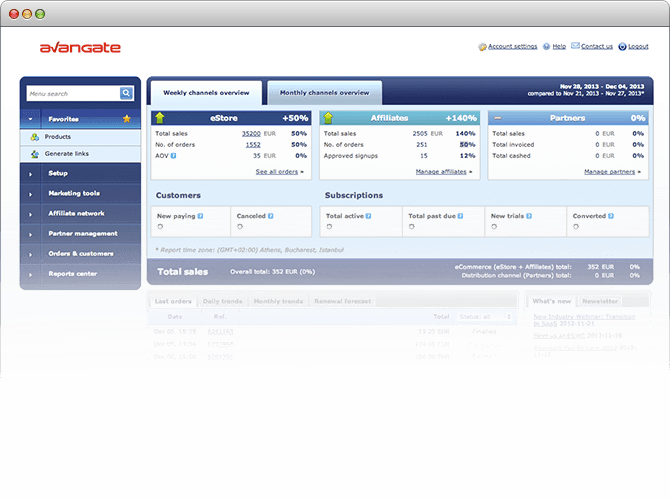Expand the Affiliate network section

point(30,214)
